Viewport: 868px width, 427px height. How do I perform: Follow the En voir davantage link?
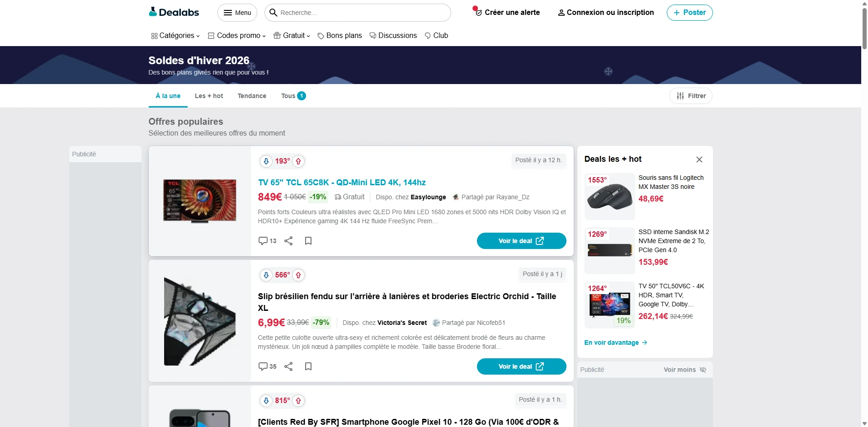(x=615, y=343)
